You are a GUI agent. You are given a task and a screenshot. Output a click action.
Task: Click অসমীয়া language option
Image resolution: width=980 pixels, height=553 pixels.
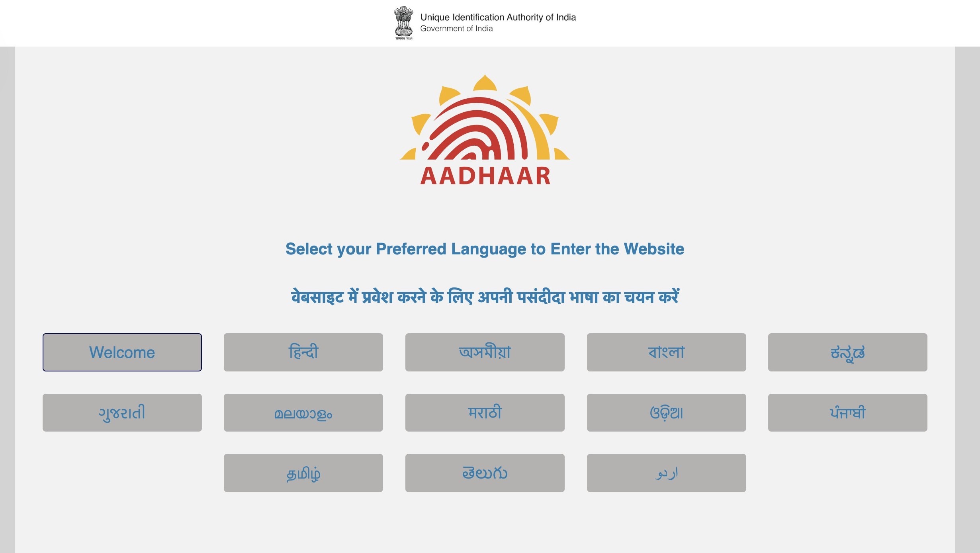click(x=485, y=352)
